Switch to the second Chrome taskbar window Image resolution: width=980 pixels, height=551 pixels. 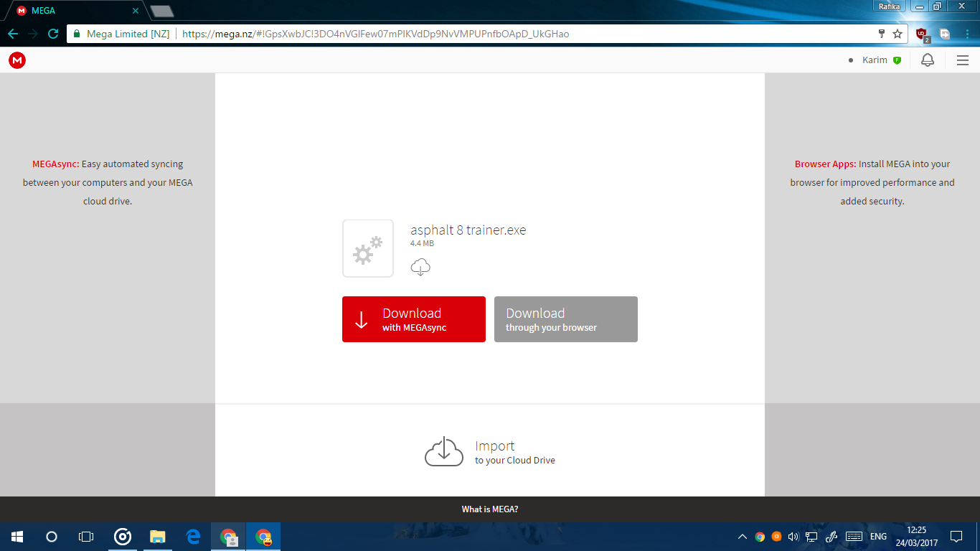coord(263,537)
